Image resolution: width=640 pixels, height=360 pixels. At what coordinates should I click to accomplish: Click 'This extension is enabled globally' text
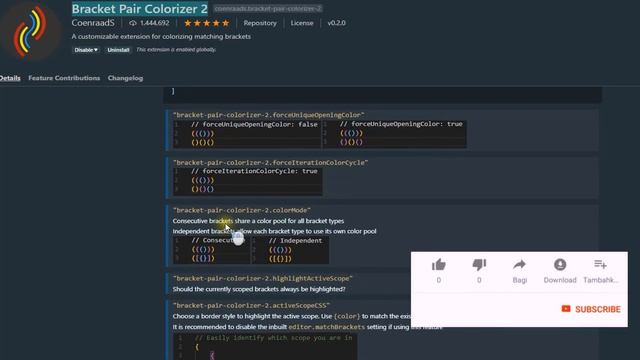click(x=176, y=50)
